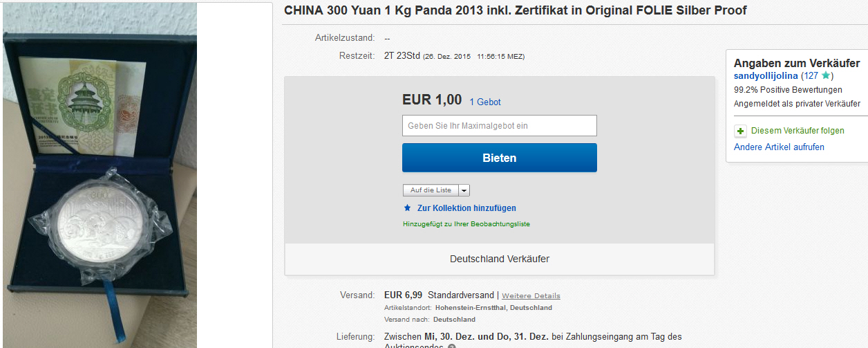The image size is (868, 348).
Task: Click the teal feedback star beside 127
Action: click(825, 75)
